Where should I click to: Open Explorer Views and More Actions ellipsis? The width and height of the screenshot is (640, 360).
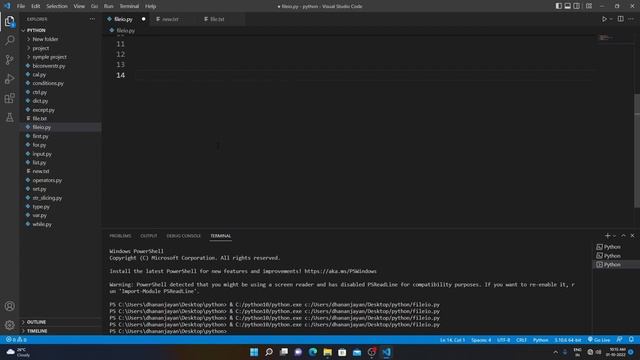[92, 19]
